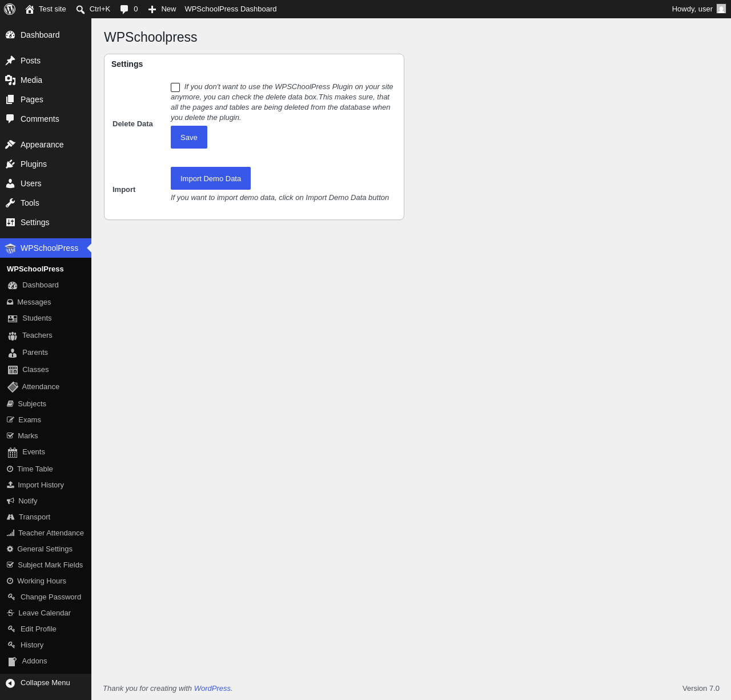
Task: Click the Attendance tag icon
Action: 13,387
